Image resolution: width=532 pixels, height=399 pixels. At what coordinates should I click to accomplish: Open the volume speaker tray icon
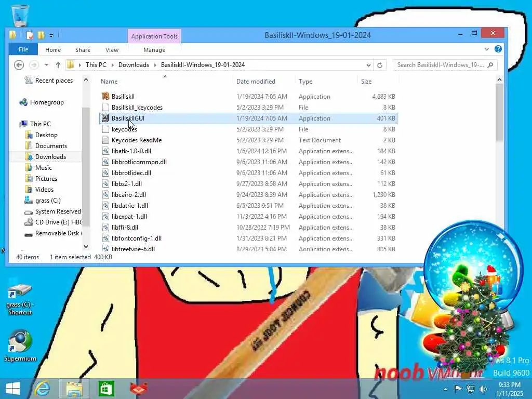pyautogui.click(x=483, y=389)
